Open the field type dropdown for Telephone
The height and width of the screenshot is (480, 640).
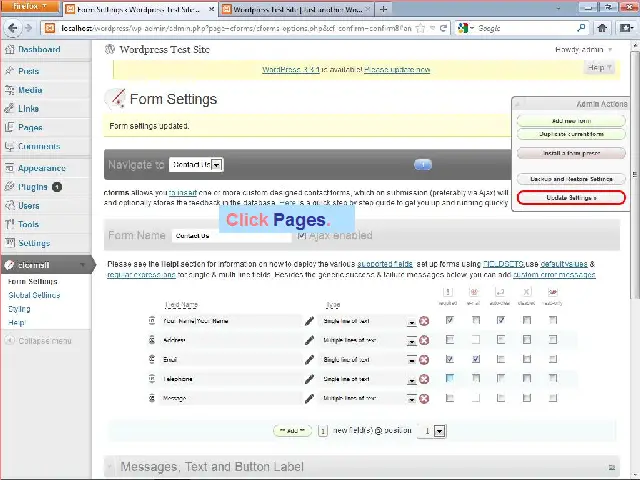tap(411, 379)
